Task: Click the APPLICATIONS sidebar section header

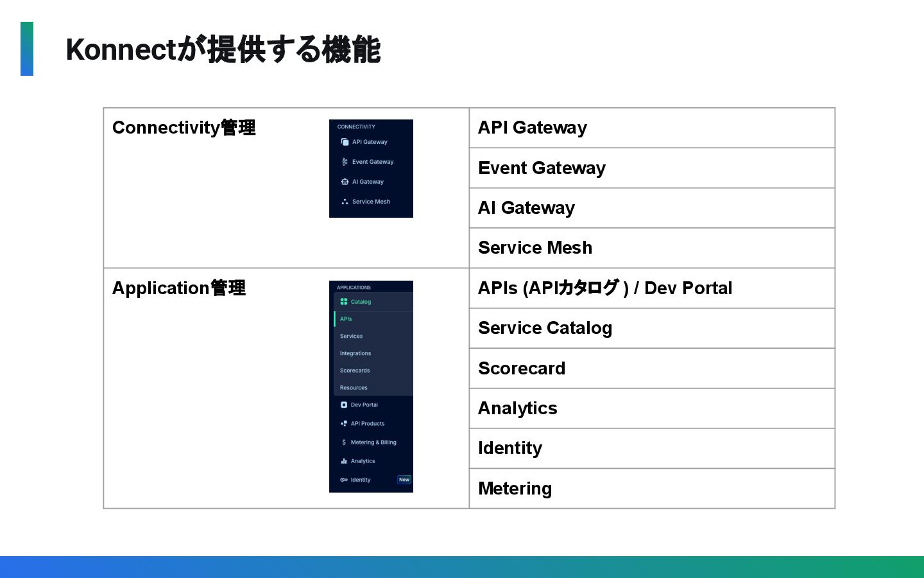Action: click(354, 288)
